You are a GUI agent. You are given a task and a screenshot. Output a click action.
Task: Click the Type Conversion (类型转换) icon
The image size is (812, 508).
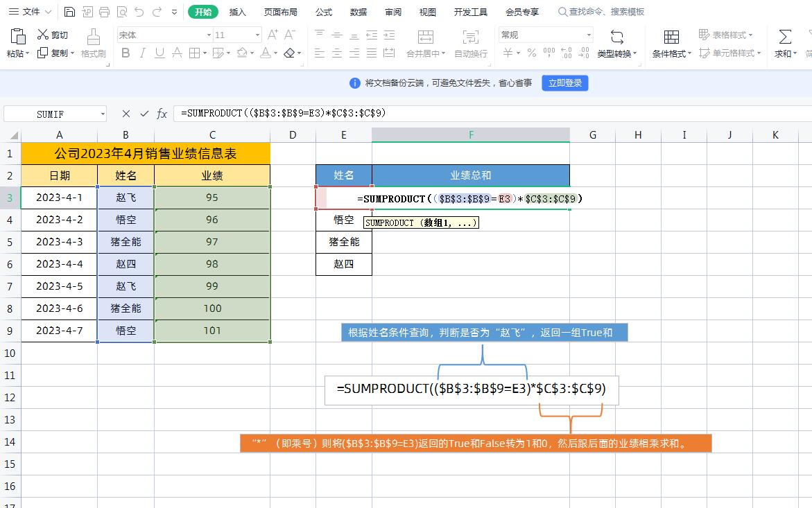(x=616, y=37)
